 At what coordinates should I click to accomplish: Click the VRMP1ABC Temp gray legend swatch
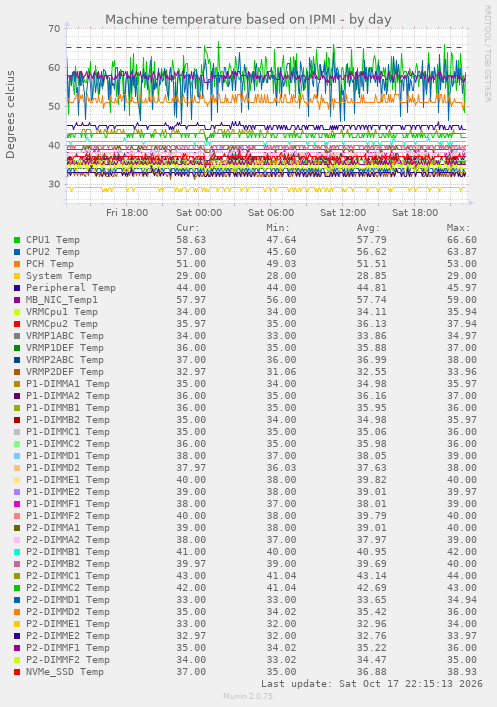[17, 336]
